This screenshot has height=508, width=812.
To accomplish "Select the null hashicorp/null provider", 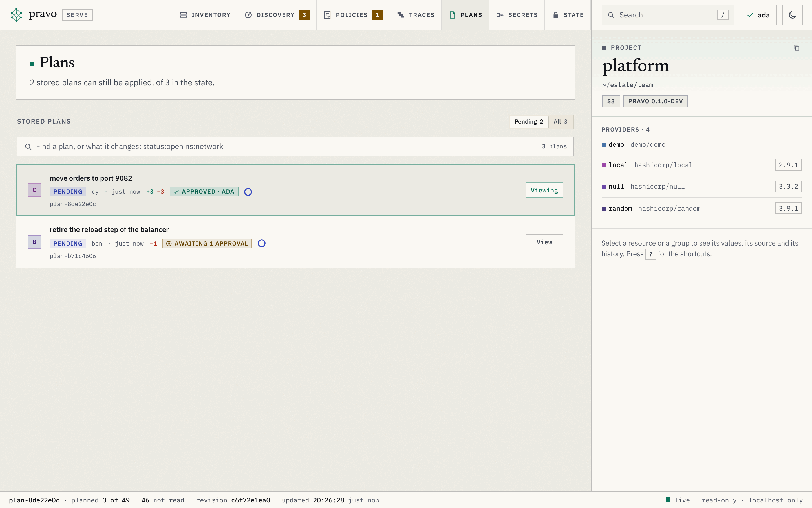I will (x=701, y=186).
